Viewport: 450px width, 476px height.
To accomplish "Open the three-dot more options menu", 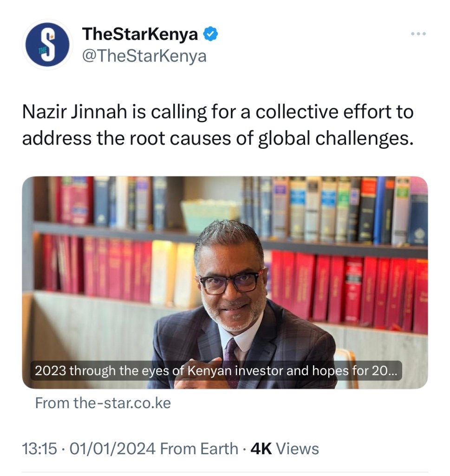I will pos(418,34).
